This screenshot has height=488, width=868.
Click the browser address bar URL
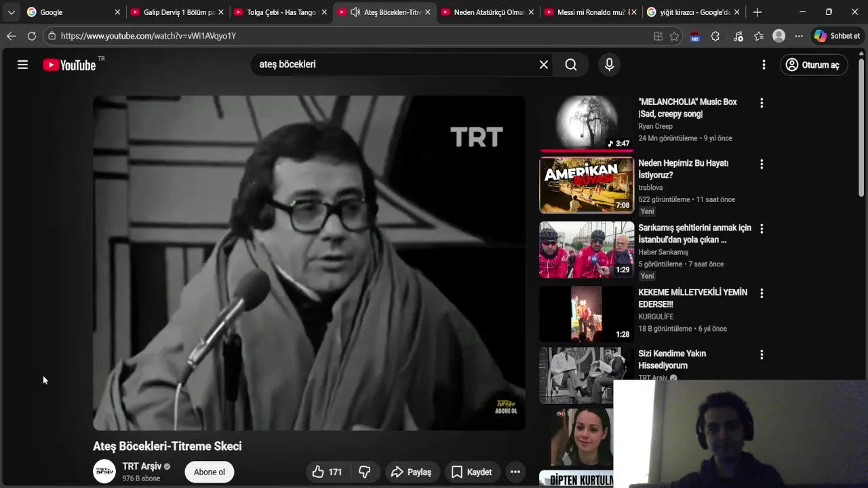pyautogui.click(x=148, y=36)
